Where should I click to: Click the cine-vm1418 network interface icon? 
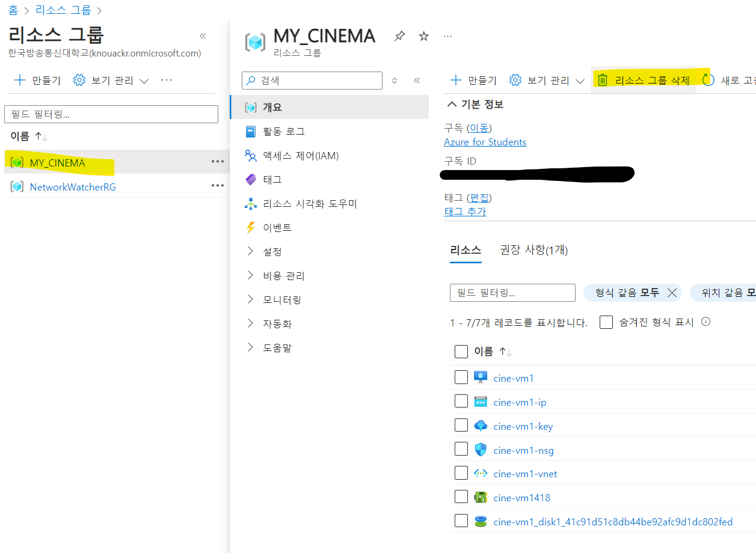point(480,497)
